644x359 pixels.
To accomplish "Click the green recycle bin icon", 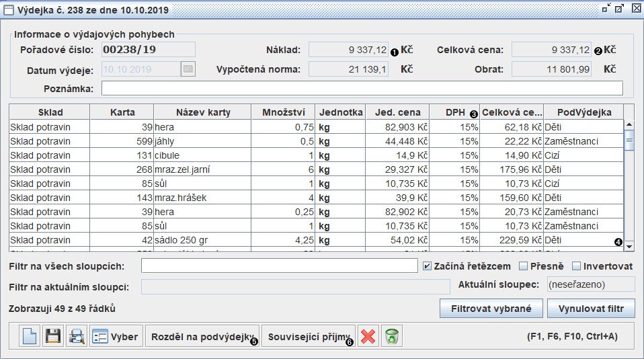I will [392, 336].
